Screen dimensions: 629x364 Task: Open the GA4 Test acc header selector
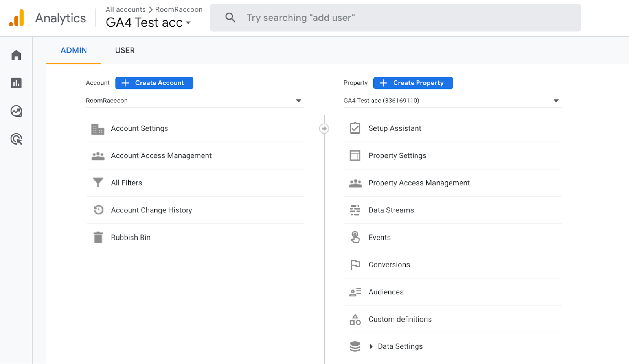coord(148,23)
